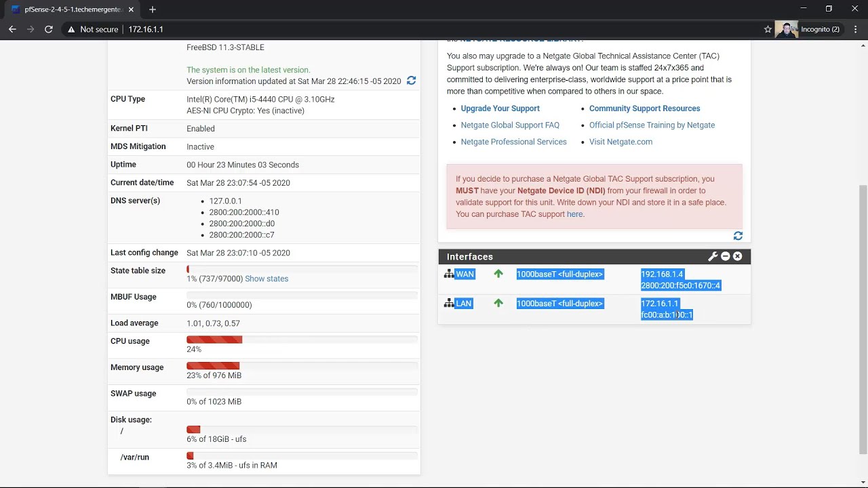
Task: Click the LAN interface network icon
Action: [x=449, y=303]
